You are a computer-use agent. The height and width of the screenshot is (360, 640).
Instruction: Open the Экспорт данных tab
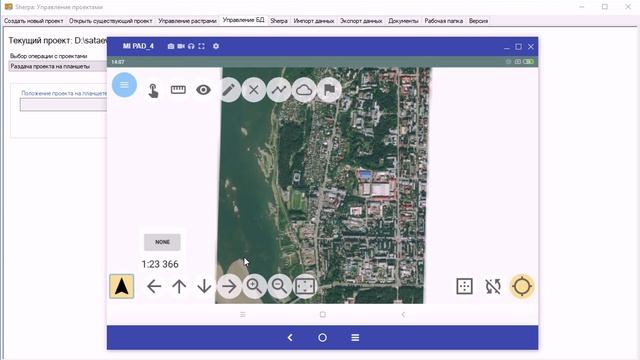[361, 21]
